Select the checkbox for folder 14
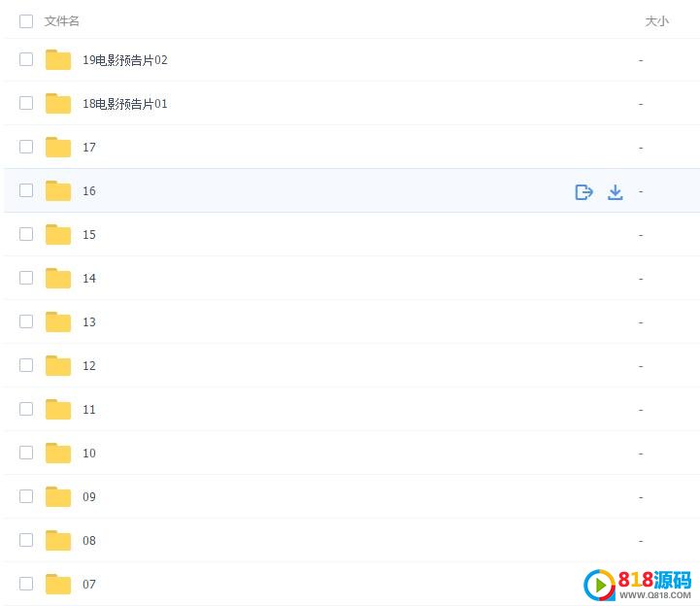 tap(26, 278)
